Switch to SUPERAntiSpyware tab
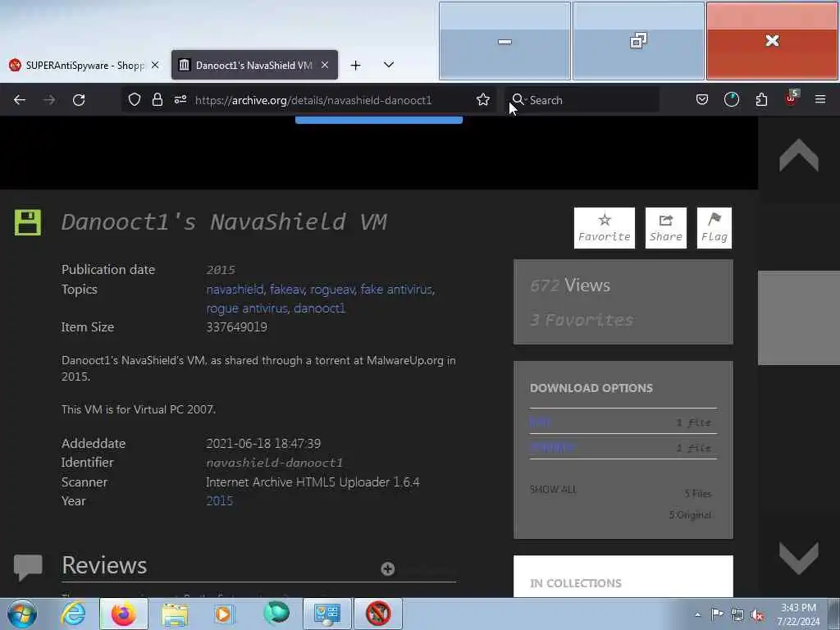Image resolution: width=840 pixels, height=630 pixels. coord(84,66)
